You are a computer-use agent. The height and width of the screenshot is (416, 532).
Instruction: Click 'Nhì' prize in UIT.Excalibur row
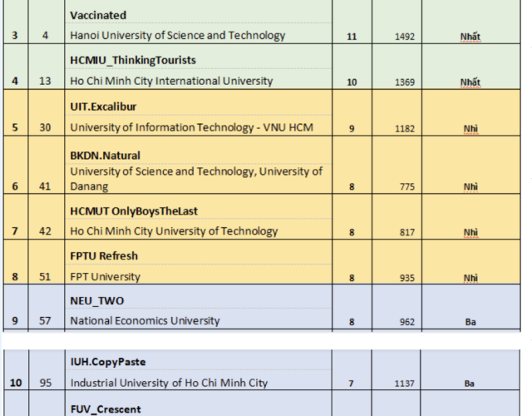[x=470, y=129]
